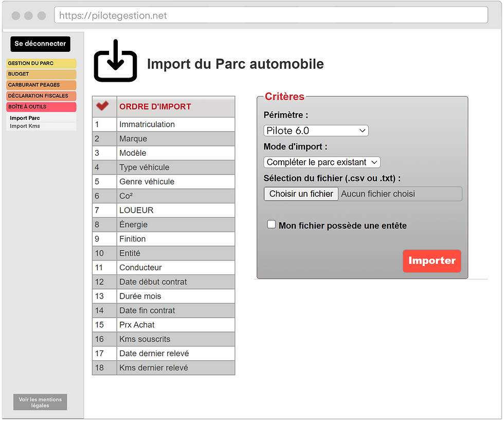Select the Genre véhicule row
504x426 pixels.
164,181
